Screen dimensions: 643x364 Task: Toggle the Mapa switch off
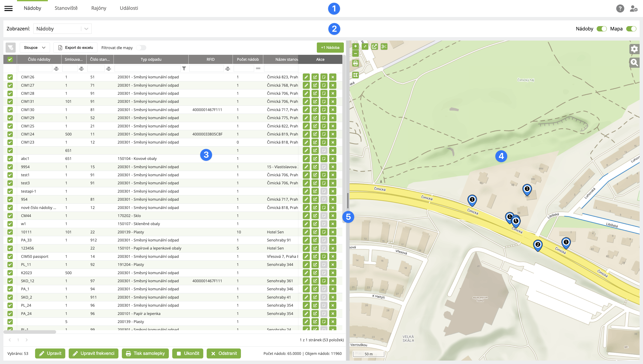pyautogui.click(x=631, y=29)
